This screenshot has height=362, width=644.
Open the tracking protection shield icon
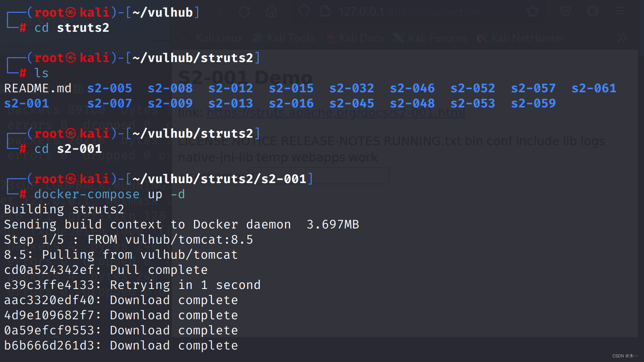pos(304,11)
